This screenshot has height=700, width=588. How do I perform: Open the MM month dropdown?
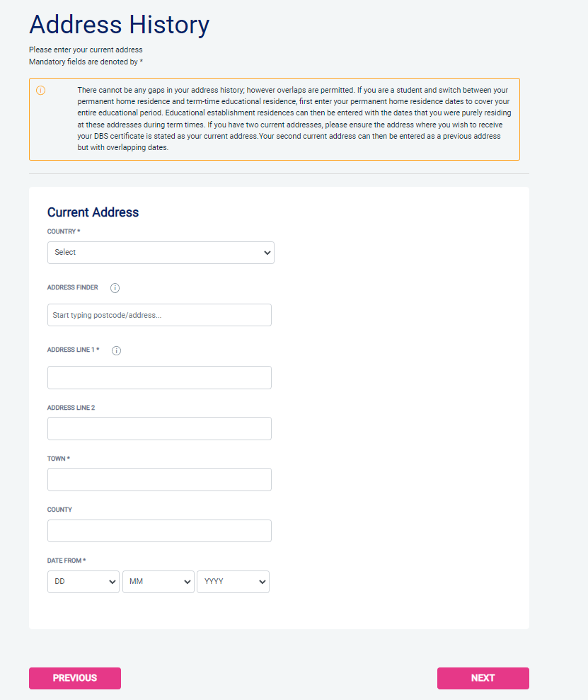[158, 582]
